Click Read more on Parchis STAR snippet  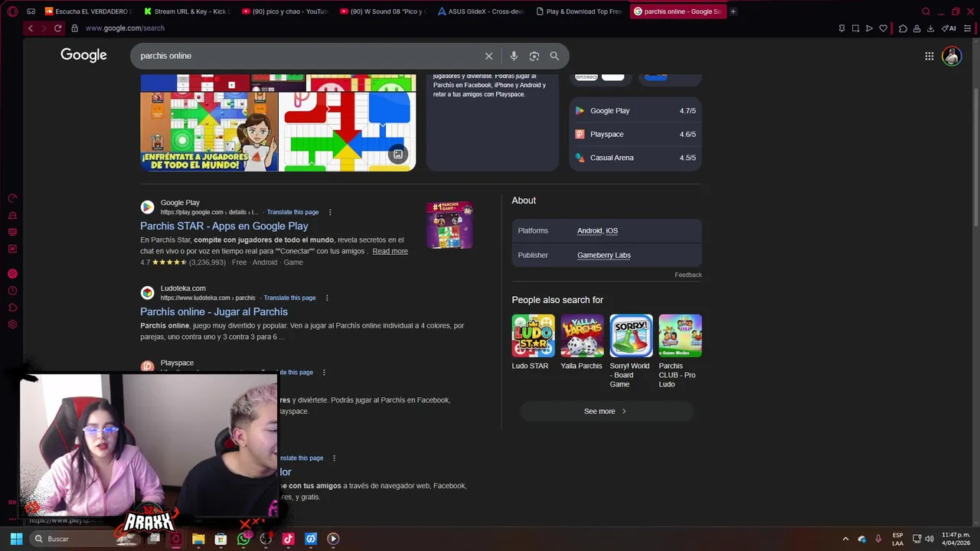pos(390,251)
